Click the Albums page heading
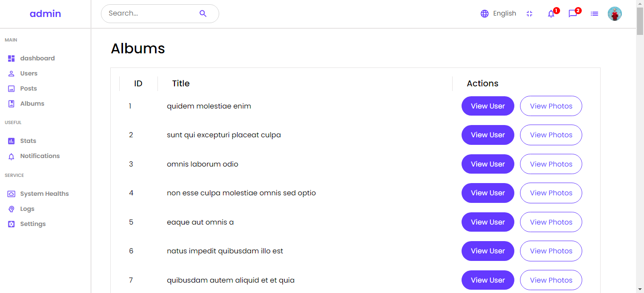The height and width of the screenshot is (293, 644). (x=138, y=49)
